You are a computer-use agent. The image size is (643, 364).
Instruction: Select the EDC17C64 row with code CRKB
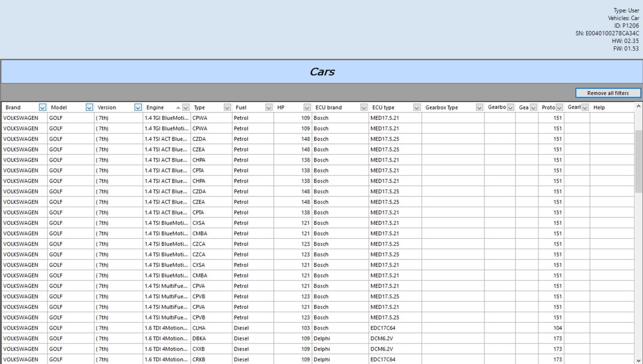pos(199,359)
